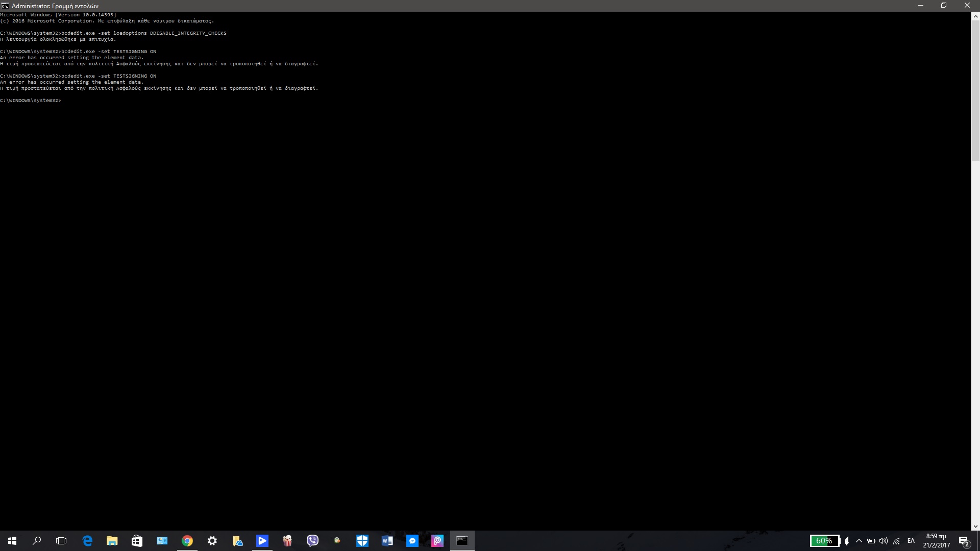Launch Popcorn Time from the taskbar
The image size is (980, 551).
[287, 541]
